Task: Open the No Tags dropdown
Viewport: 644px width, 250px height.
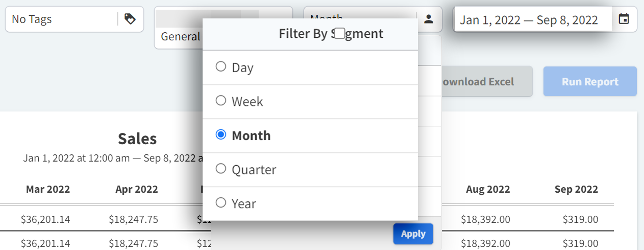Action: coord(61,19)
